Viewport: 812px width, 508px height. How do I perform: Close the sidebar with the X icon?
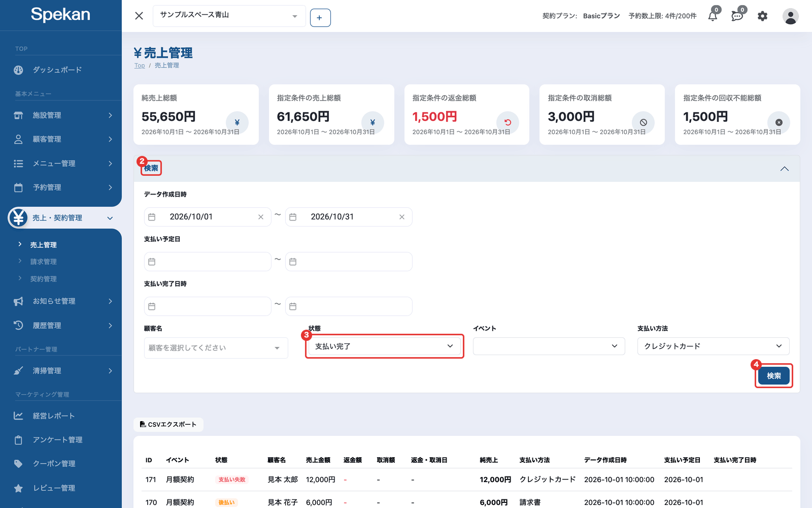[139, 16]
